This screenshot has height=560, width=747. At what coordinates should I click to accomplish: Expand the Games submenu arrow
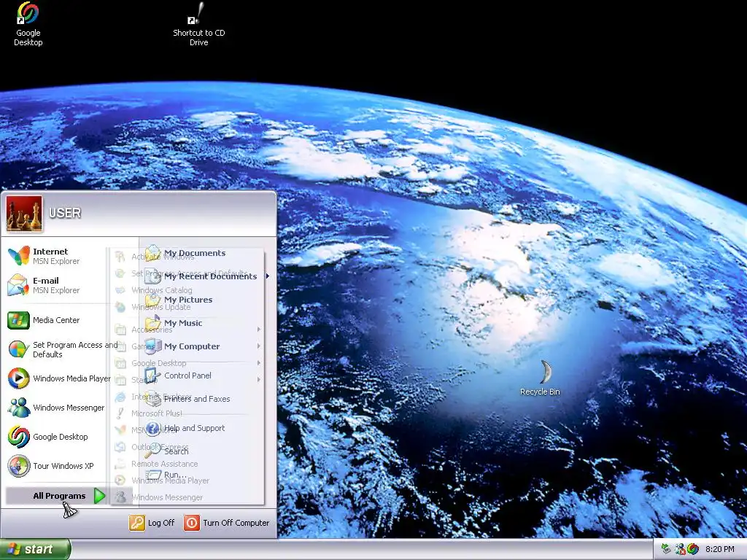point(259,346)
